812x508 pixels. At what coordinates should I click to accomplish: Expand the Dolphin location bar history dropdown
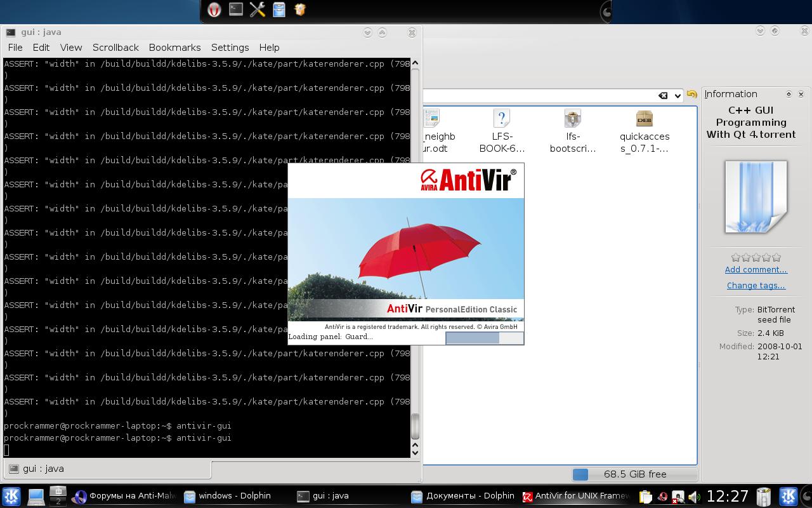678,95
